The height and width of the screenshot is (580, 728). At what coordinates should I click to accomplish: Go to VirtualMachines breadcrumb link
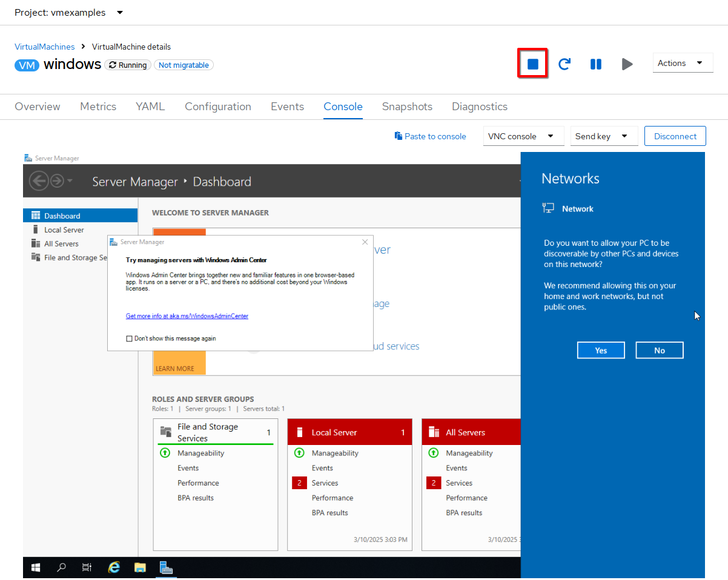pyautogui.click(x=45, y=47)
